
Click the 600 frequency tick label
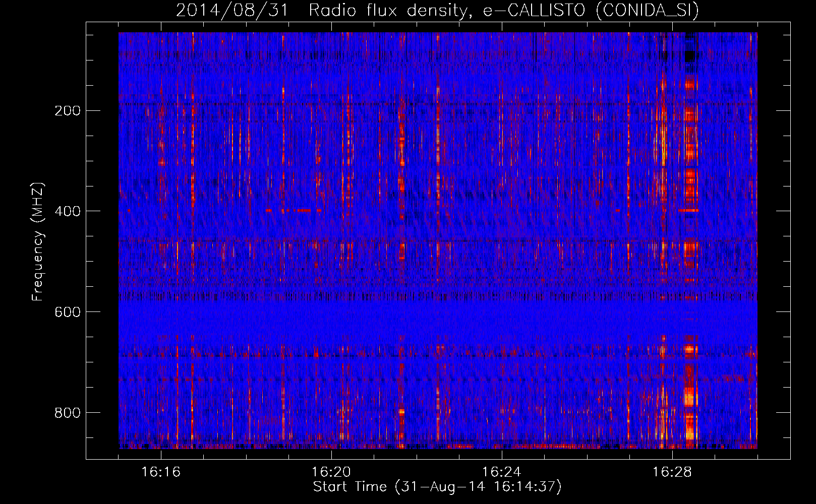68,312
